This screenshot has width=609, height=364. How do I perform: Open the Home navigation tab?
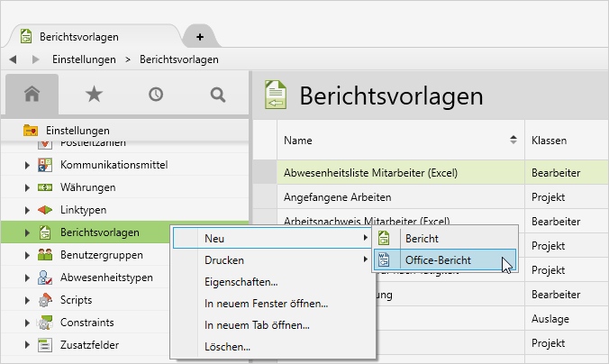[32, 94]
